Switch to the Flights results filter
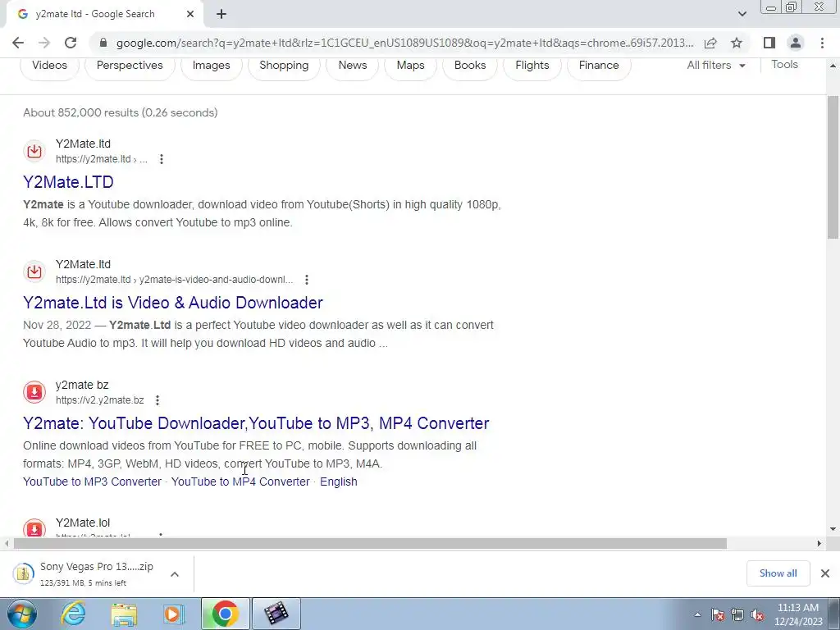 click(532, 66)
